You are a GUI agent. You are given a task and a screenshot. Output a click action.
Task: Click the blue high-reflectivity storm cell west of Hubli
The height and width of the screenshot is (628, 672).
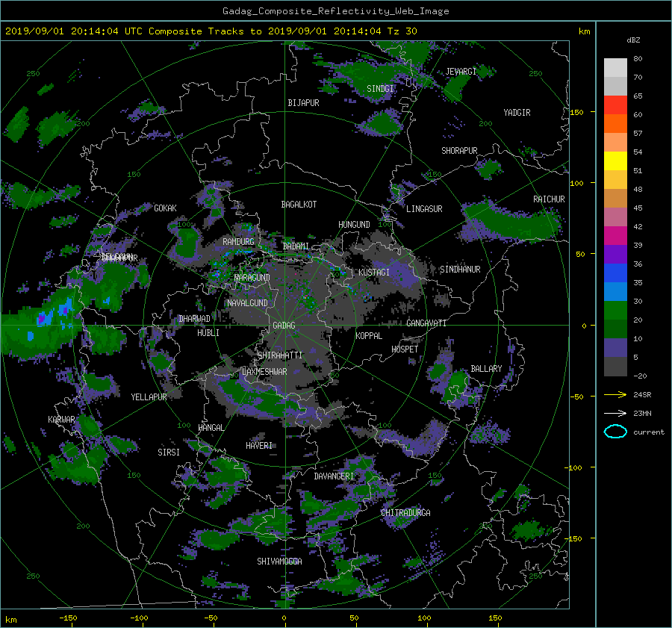(x=55, y=316)
